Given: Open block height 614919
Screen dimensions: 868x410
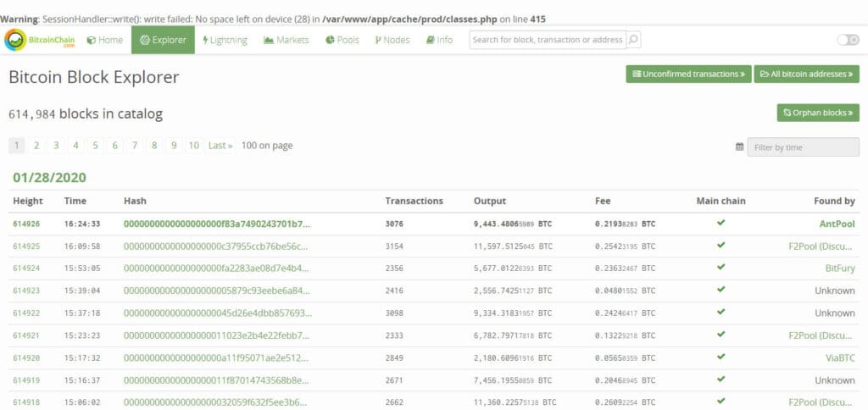Looking at the screenshot, I should pyautogui.click(x=26, y=380).
